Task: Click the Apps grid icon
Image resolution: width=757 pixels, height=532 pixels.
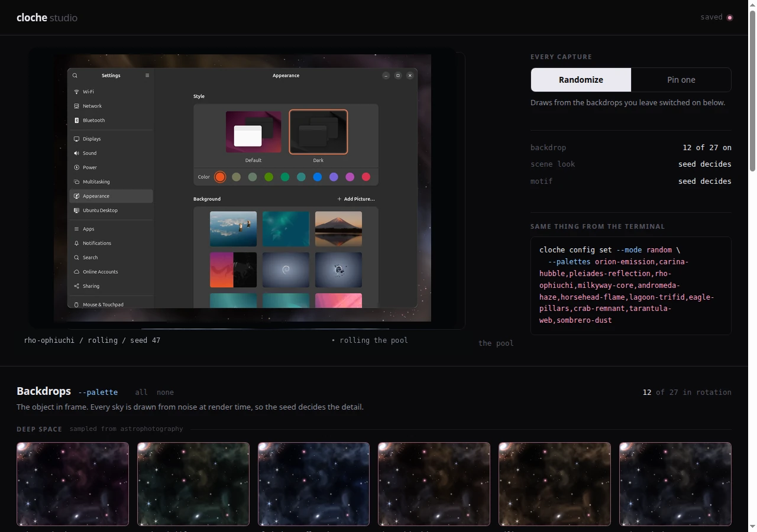Action: 76,229
